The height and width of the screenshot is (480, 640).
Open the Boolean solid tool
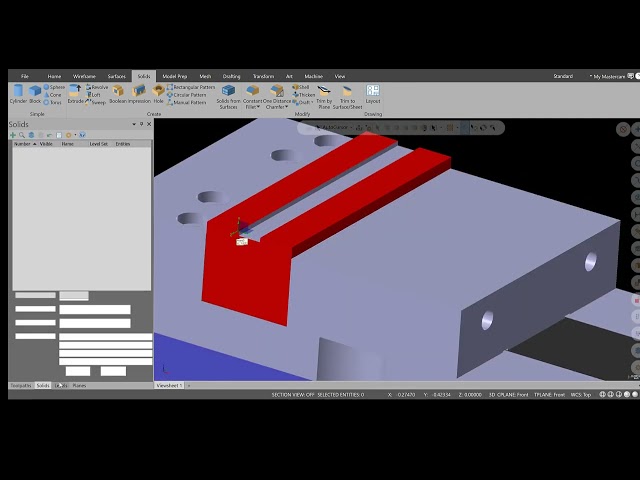(118, 94)
